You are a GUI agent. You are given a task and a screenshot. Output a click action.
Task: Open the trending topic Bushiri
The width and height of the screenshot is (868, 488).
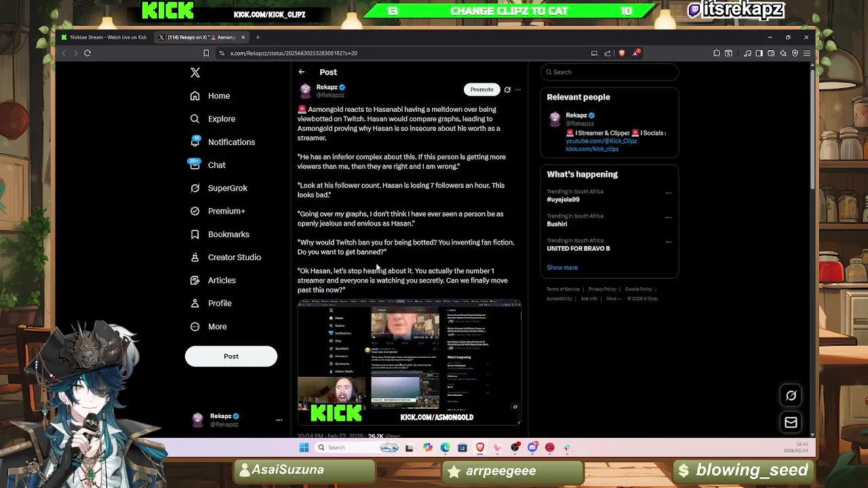point(557,224)
